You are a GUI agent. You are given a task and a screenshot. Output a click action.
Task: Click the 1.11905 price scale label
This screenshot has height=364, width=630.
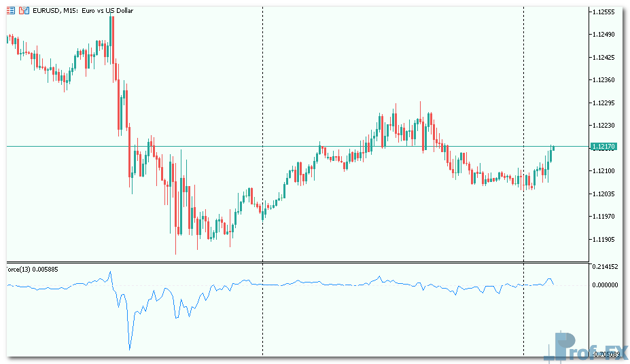603,239
